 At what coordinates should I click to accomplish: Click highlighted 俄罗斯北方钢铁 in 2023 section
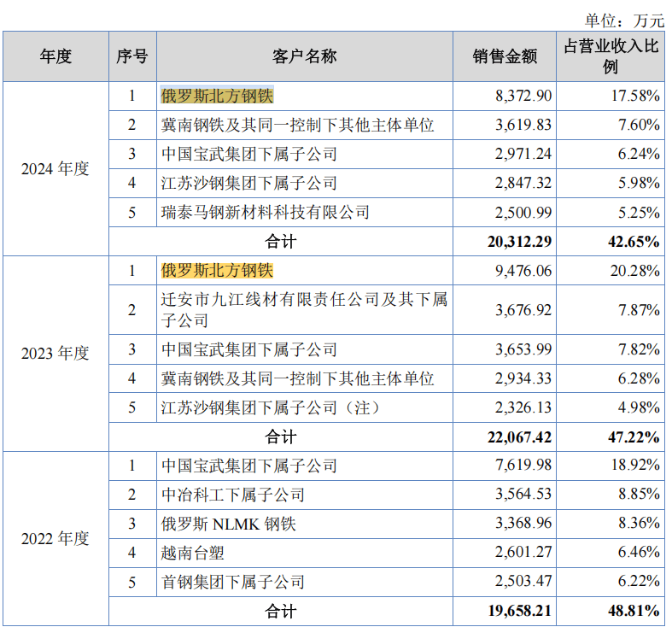coord(217,271)
